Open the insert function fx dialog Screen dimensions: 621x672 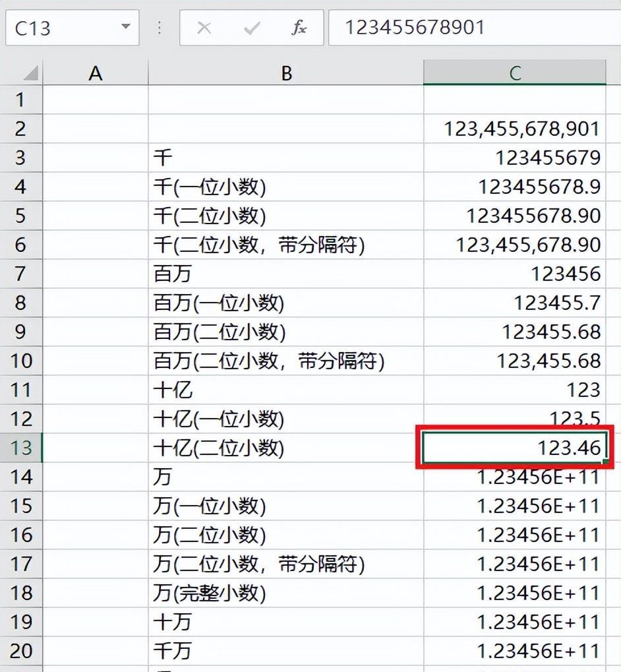(299, 28)
